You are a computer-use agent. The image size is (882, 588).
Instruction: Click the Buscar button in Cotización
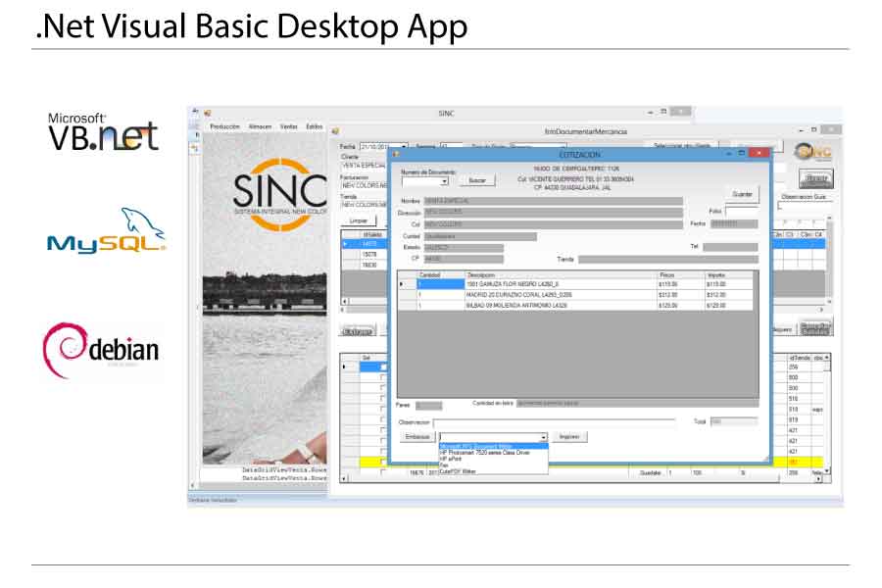click(476, 180)
